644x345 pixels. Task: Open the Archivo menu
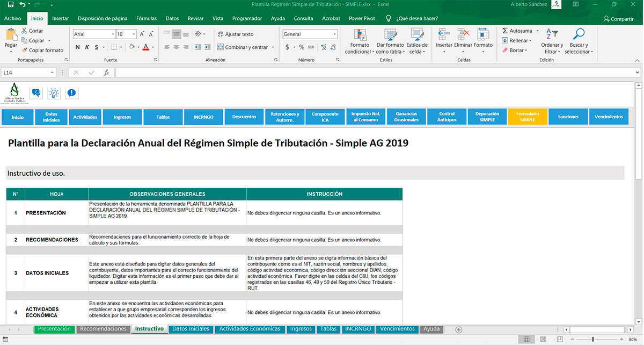pyautogui.click(x=13, y=18)
